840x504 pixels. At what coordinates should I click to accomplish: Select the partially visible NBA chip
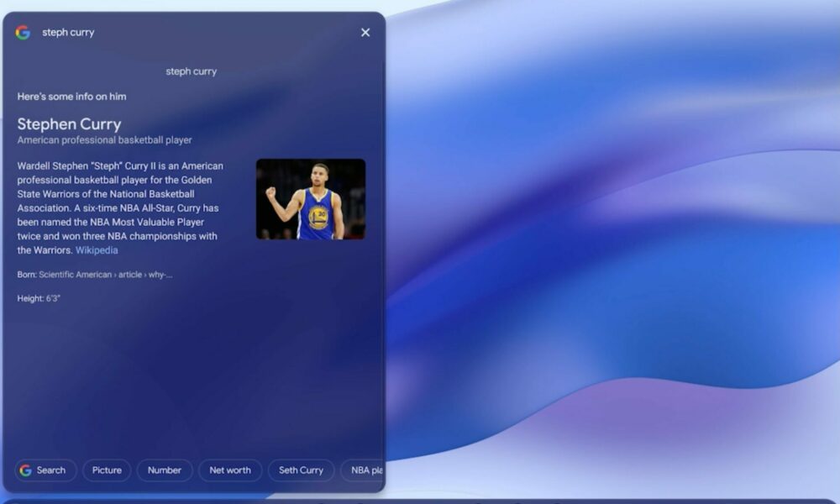click(363, 470)
